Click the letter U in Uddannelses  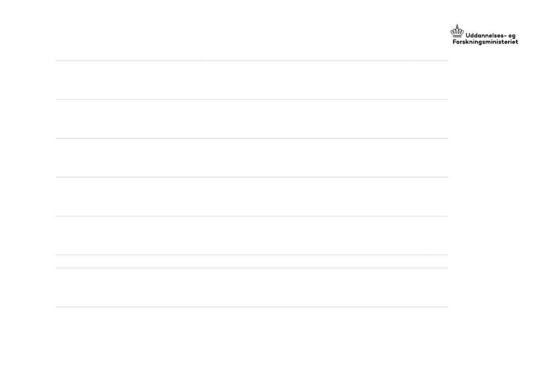468,36
